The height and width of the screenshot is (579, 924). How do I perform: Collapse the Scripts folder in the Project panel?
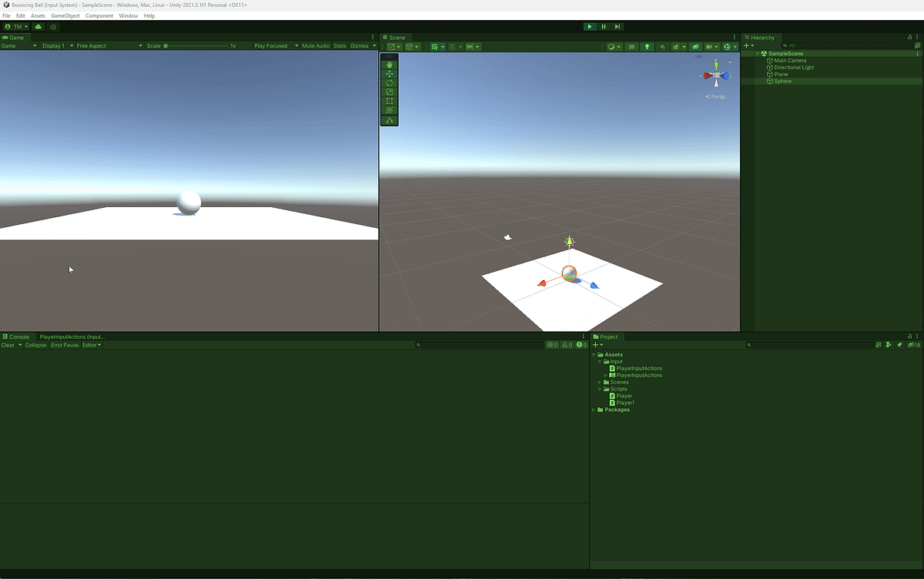tap(600, 389)
